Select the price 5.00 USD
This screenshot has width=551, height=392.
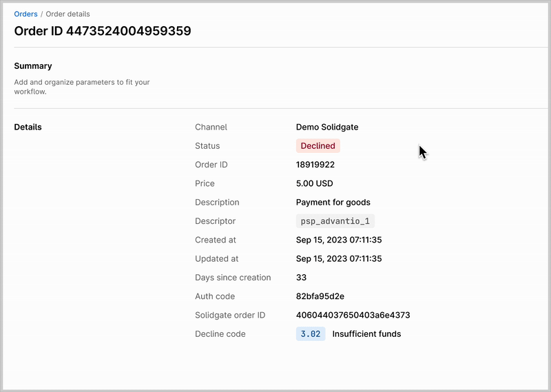[315, 183]
